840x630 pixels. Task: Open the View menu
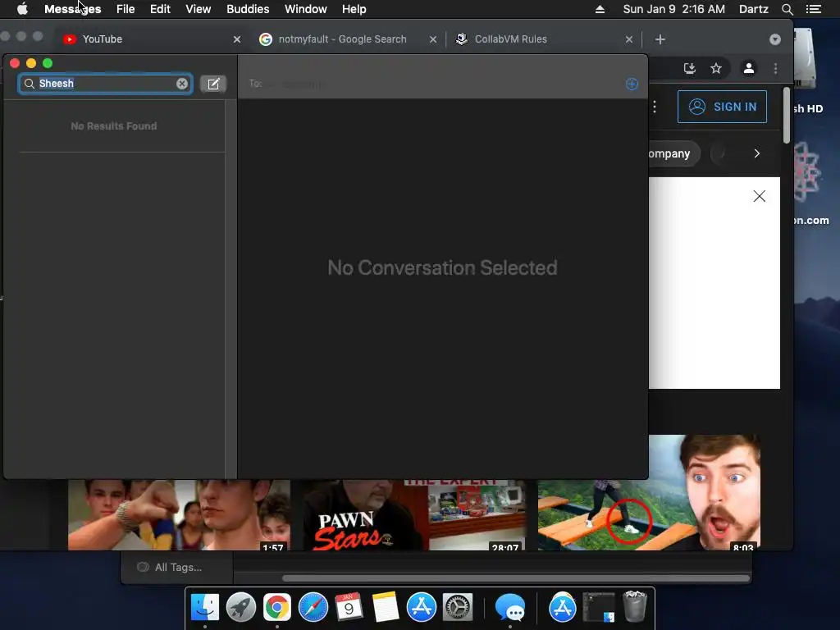point(198,9)
